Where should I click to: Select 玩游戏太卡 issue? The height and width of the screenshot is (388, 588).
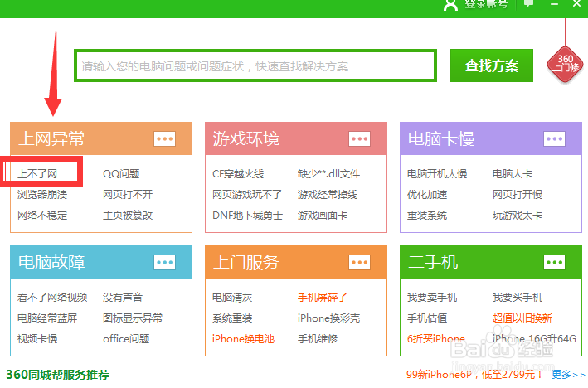click(518, 216)
